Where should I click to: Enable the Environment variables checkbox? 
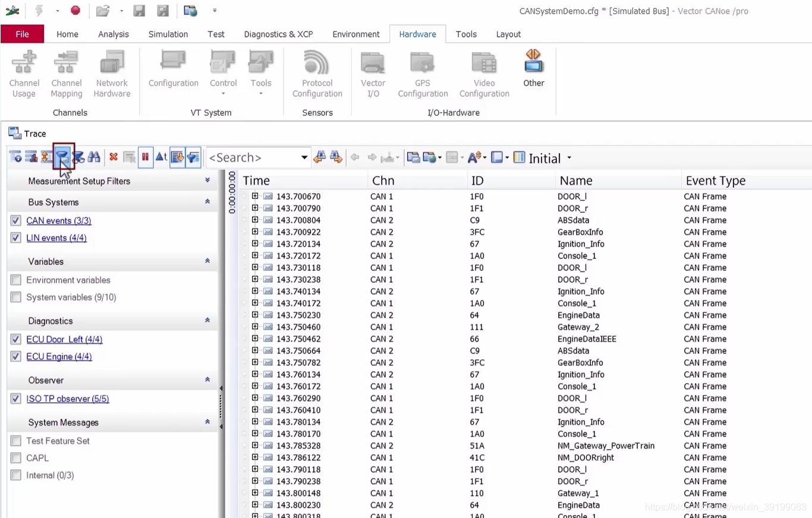coord(16,280)
